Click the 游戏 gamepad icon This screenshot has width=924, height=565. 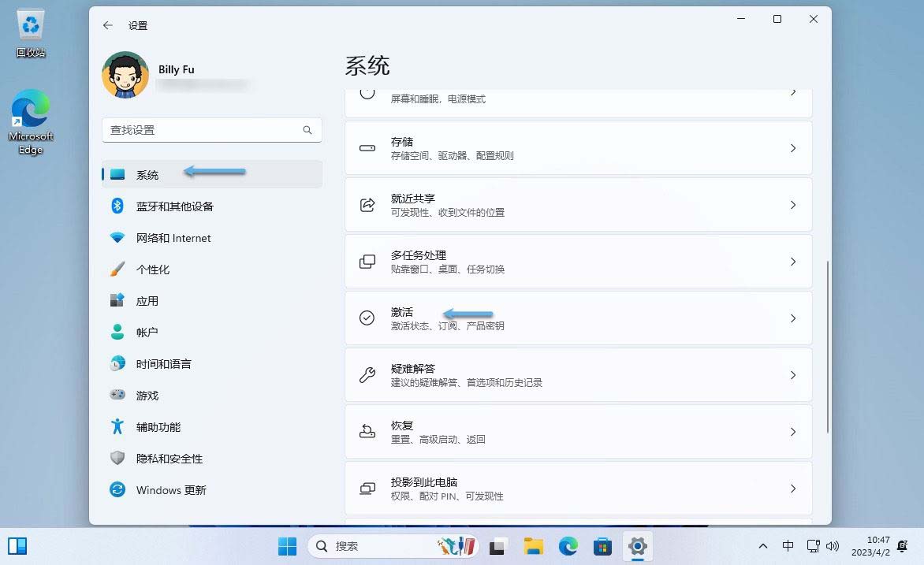click(117, 396)
